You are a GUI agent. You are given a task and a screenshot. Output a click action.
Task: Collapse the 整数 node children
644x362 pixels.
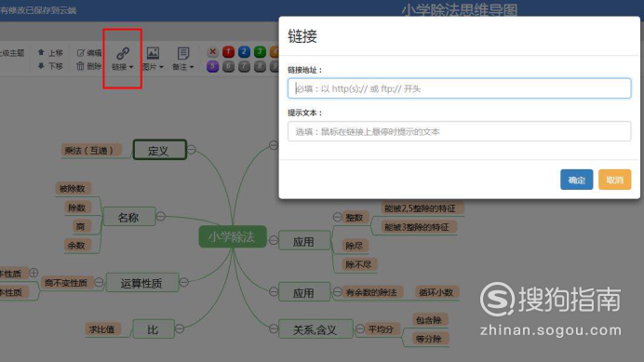coord(337,217)
